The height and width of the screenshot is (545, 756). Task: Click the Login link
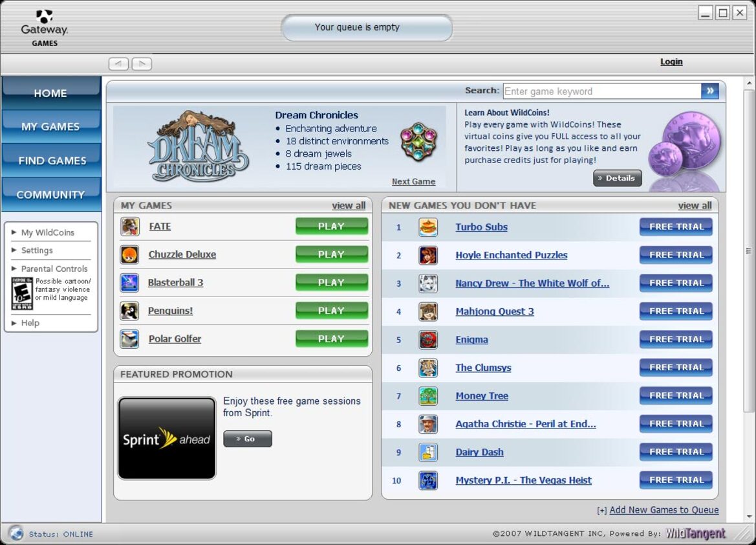point(671,61)
